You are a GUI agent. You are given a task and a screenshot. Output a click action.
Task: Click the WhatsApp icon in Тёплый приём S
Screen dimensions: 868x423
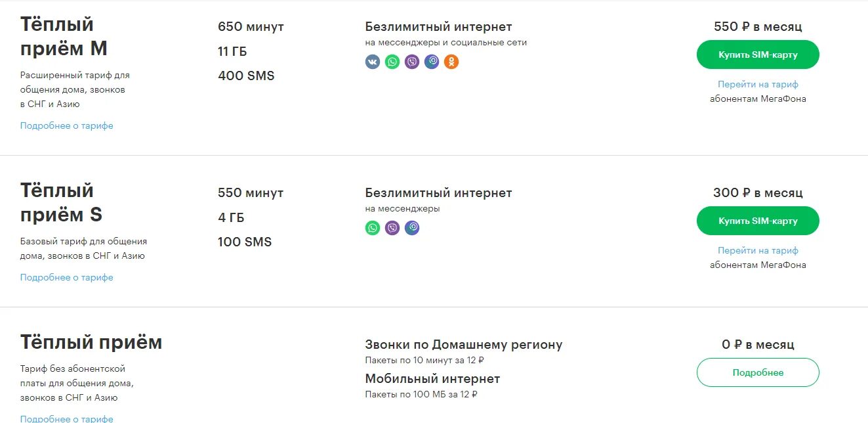[373, 228]
